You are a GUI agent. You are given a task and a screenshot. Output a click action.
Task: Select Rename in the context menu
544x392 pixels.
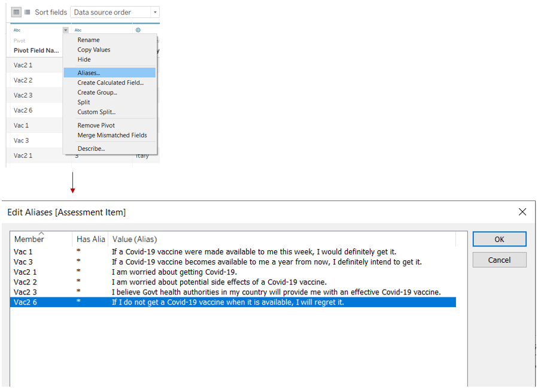click(89, 40)
